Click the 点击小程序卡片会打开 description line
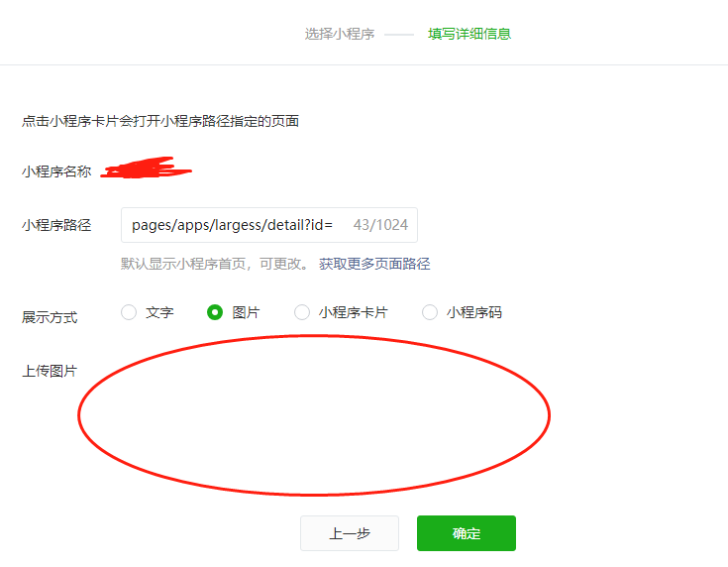Viewport: 728px width, 567px height. pyautogui.click(x=160, y=121)
